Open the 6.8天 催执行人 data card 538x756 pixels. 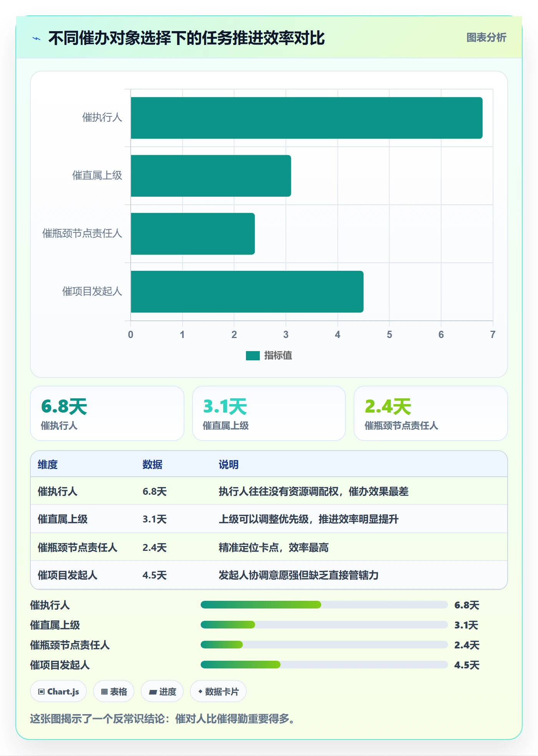tap(107, 413)
